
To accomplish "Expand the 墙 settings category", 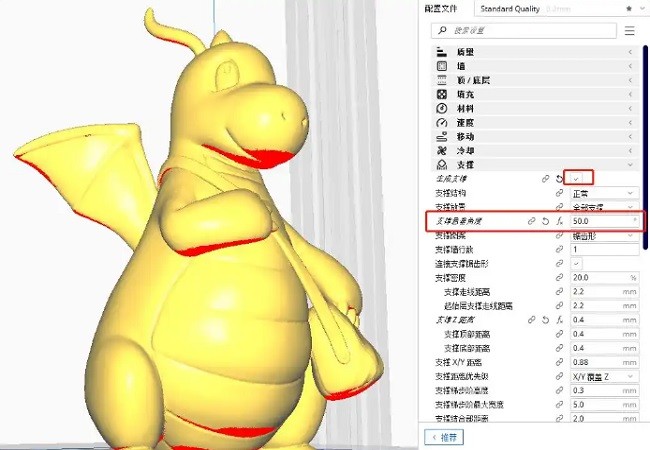I will (x=630, y=66).
